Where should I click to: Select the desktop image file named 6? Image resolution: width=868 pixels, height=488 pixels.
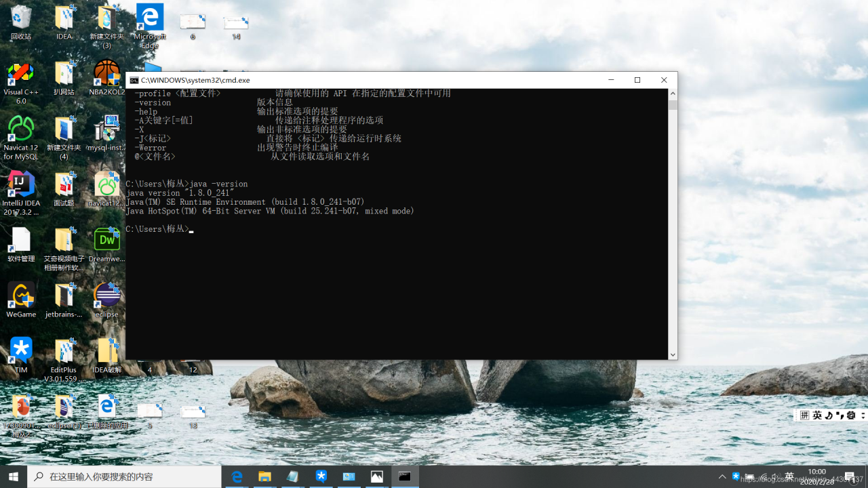(x=193, y=27)
